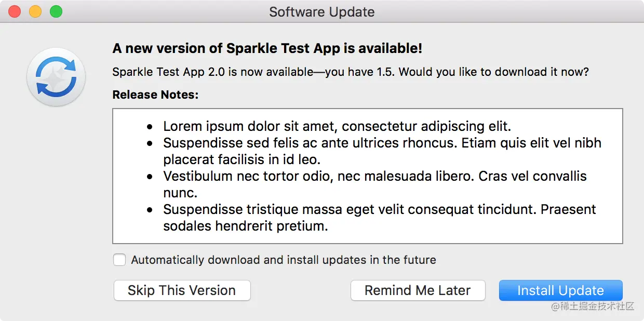
Task: Click the "A new version" bold heading
Action: [x=267, y=48]
